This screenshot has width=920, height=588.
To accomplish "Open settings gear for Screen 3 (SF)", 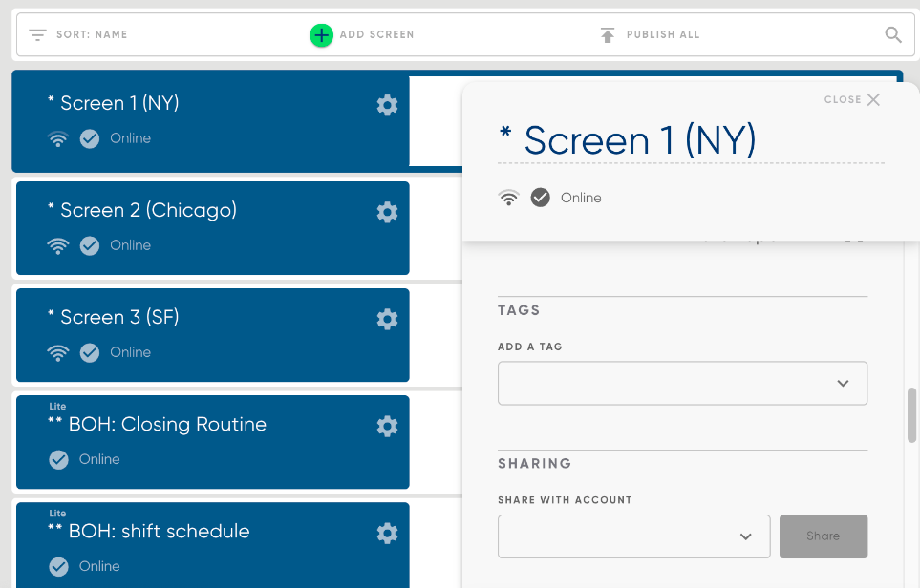I will pyautogui.click(x=387, y=320).
